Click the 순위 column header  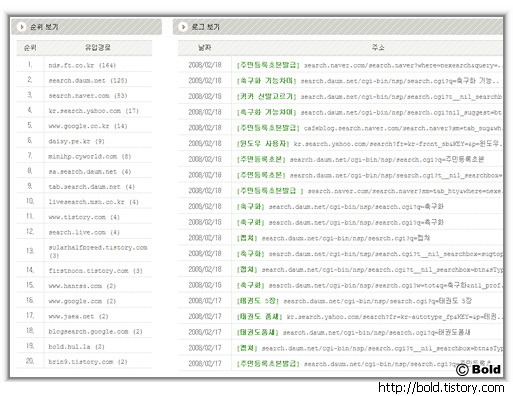[30, 48]
